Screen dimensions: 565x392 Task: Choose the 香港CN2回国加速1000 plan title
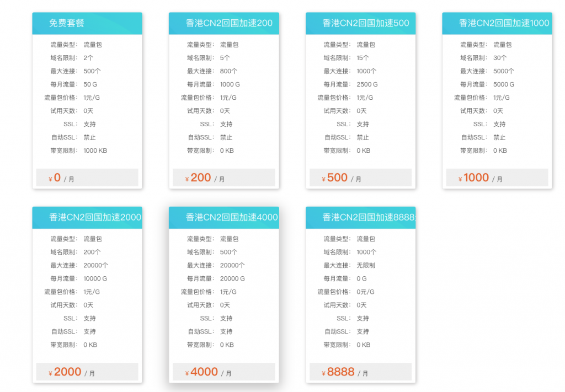point(504,23)
